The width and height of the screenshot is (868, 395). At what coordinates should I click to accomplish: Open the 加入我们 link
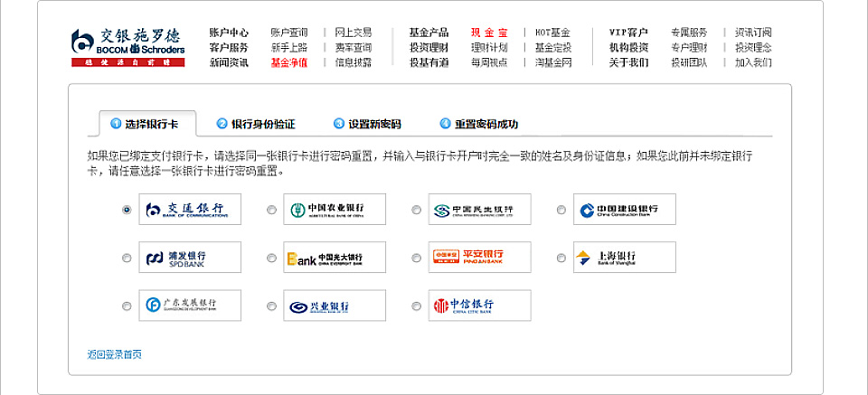(753, 62)
